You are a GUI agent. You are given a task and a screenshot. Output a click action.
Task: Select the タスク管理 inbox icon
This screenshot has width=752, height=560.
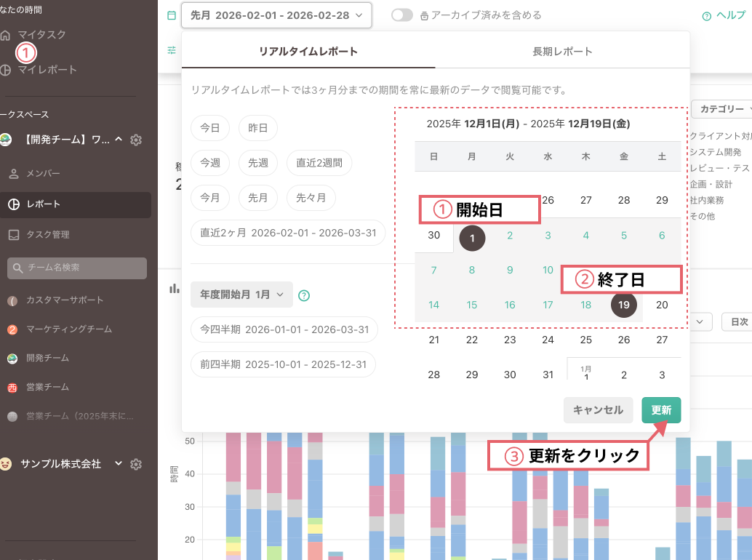(13, 235)
